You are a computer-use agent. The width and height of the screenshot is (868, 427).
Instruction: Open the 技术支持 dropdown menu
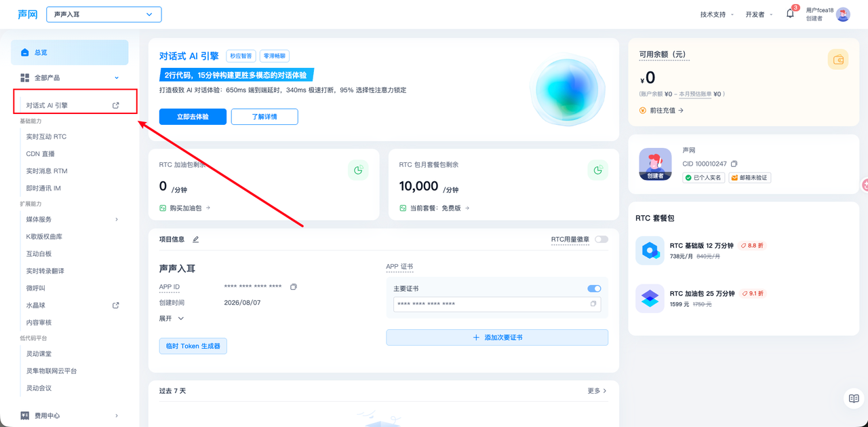point(717,14)
